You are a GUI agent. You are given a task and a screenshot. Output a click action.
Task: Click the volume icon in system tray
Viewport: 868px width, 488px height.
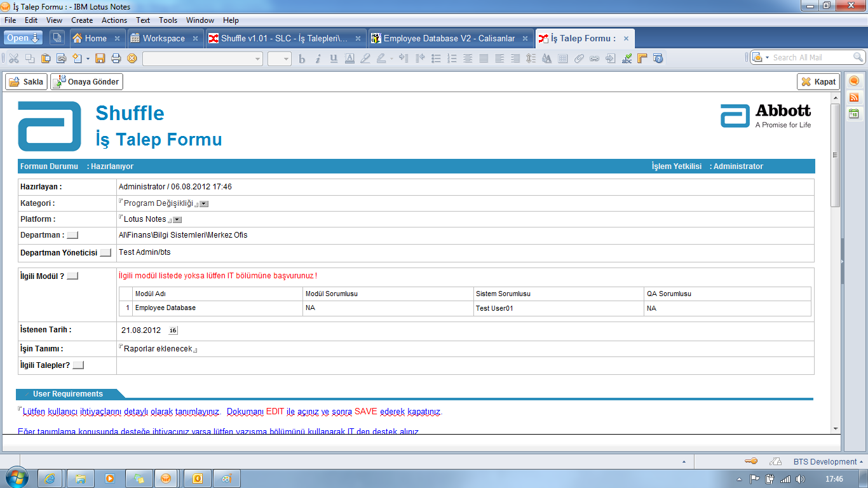799,479
